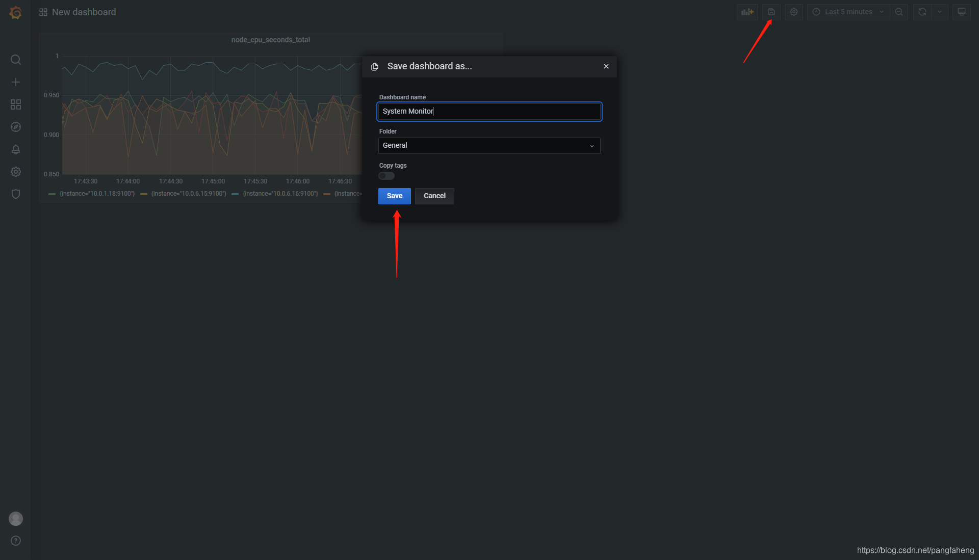Open the Alerting bell icon
Screen dimensions: 979x560
pos(16,149)
